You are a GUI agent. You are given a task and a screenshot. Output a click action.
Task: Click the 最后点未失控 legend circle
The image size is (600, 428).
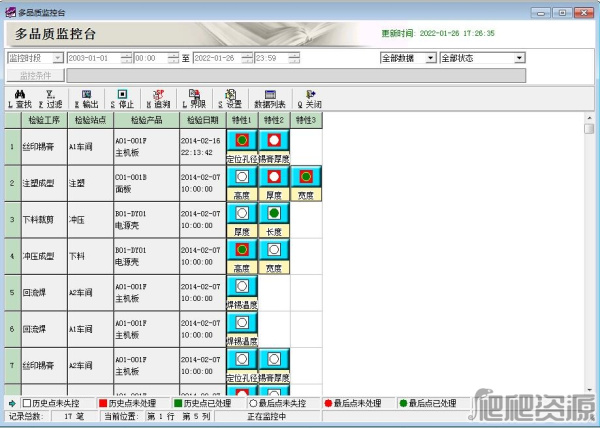pyautogui.click(x=253, y=403)
